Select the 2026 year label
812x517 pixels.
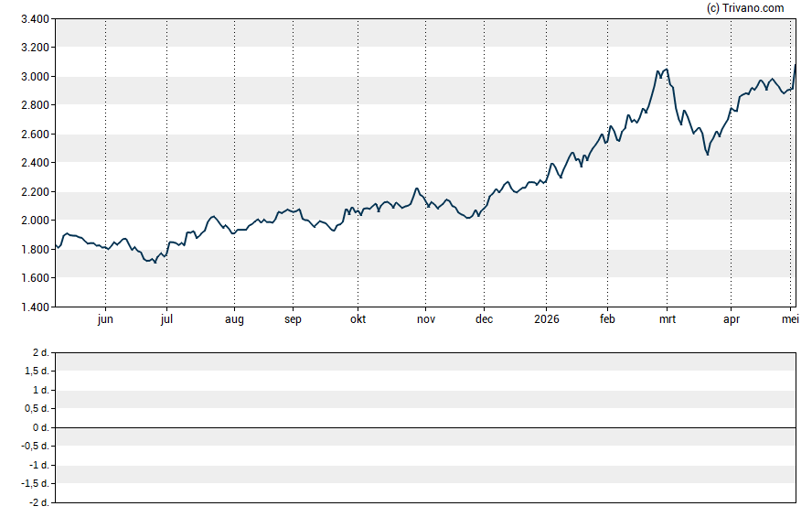(x=546, y=319)
